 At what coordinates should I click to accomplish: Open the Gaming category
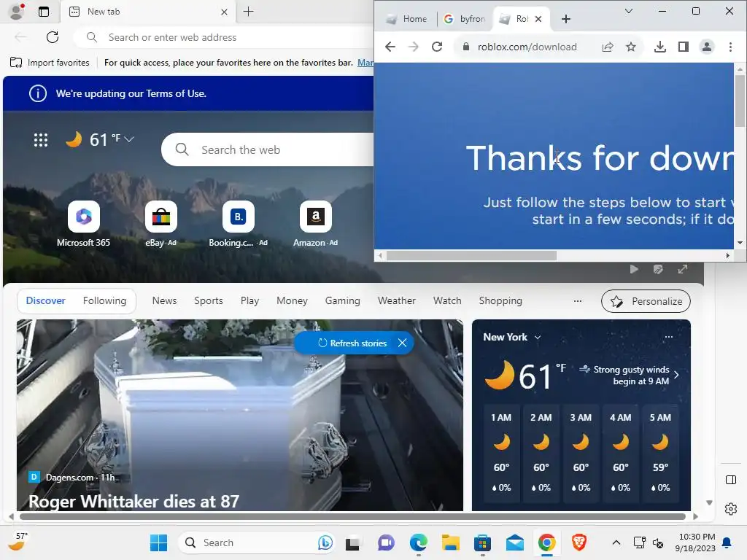pyautogui.click(x=343, y=300)
